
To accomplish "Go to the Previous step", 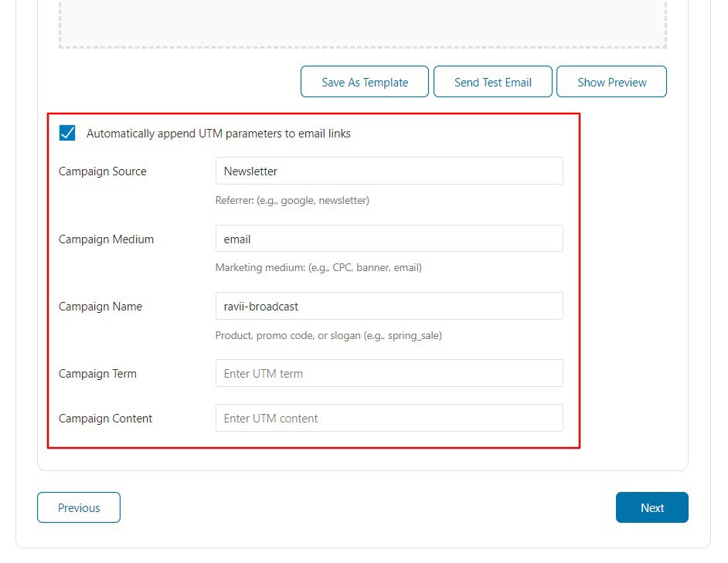I will tap(79, 507).
